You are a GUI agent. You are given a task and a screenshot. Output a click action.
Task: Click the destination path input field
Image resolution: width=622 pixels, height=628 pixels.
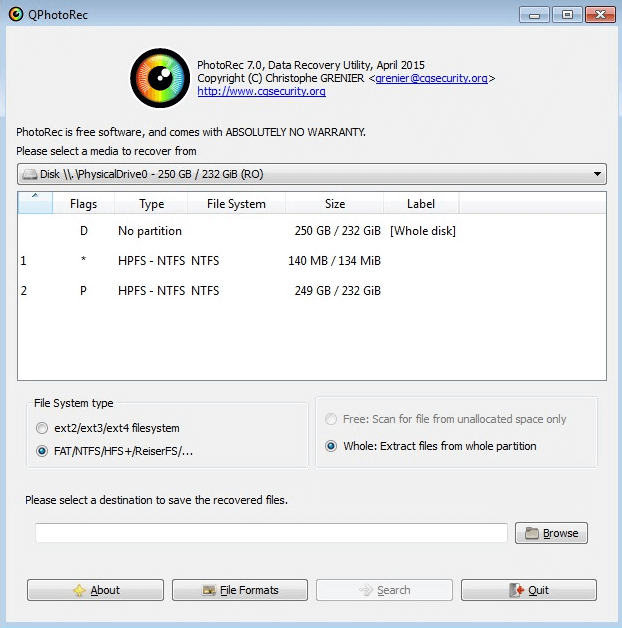(271, 533)
